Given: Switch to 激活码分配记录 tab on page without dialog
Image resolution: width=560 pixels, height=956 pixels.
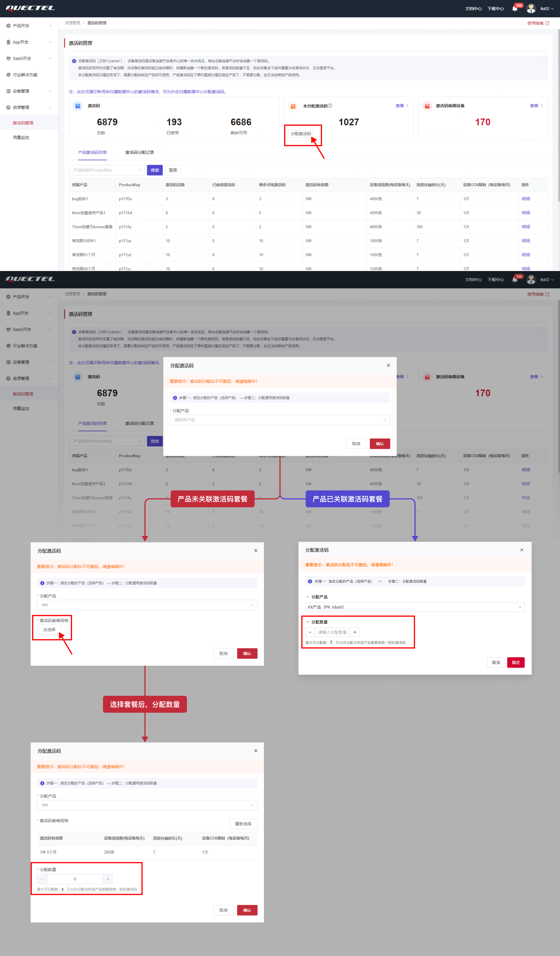Looking at the screenshot, I should [140, 153].
